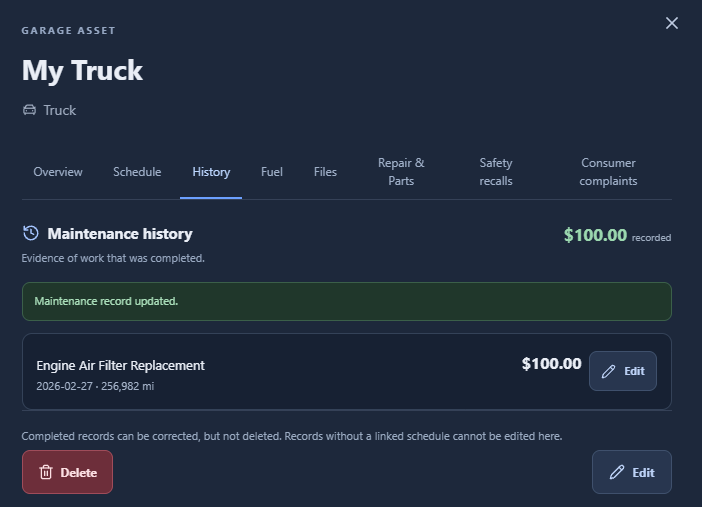This screenshot has width=702, height=507.
Task: Click the maintenance history clock icon
Action: tap(31, 233)
